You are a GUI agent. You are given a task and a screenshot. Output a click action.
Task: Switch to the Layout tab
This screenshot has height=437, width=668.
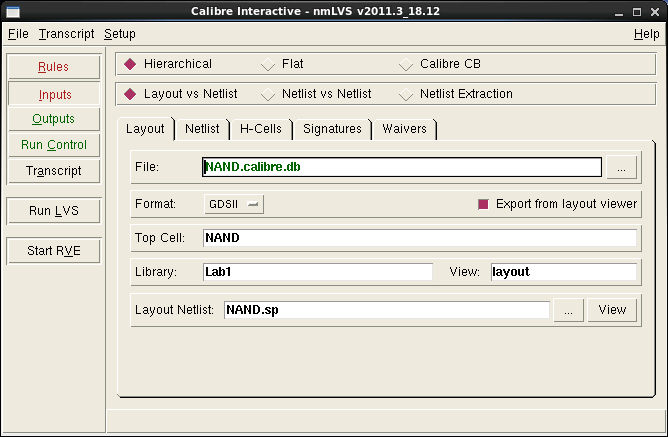[145, 129]
